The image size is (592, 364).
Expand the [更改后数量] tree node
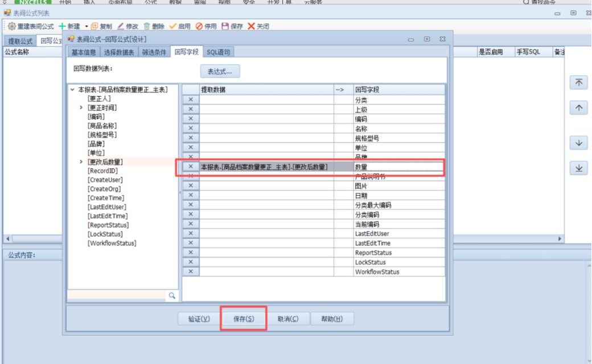pos(81,162)
